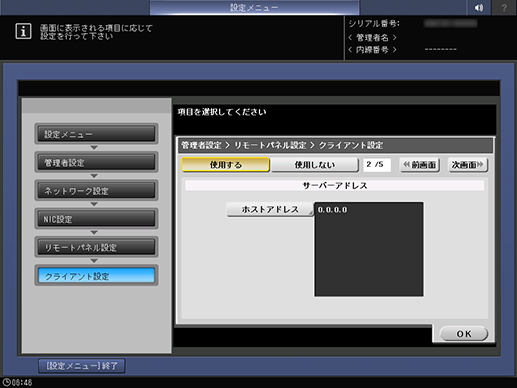Open ネットワーク設定 in the side navigation
517x388 pixels.
click(x=96, y=191)
